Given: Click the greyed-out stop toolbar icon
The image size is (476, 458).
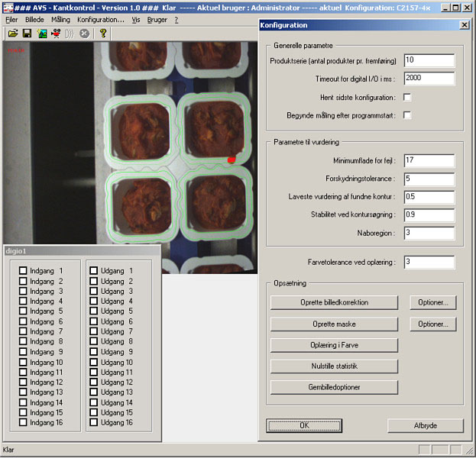Looking at the screenshot, I should [84, 34].
